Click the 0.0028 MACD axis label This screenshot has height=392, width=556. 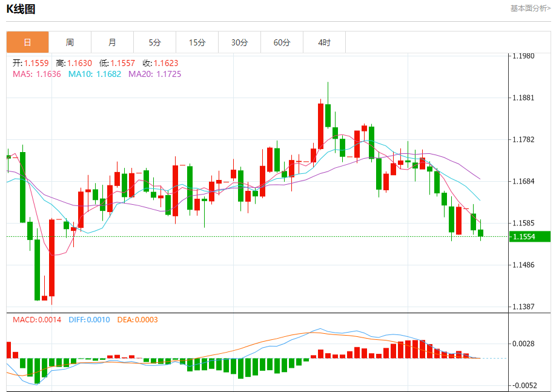coord(523,344)
